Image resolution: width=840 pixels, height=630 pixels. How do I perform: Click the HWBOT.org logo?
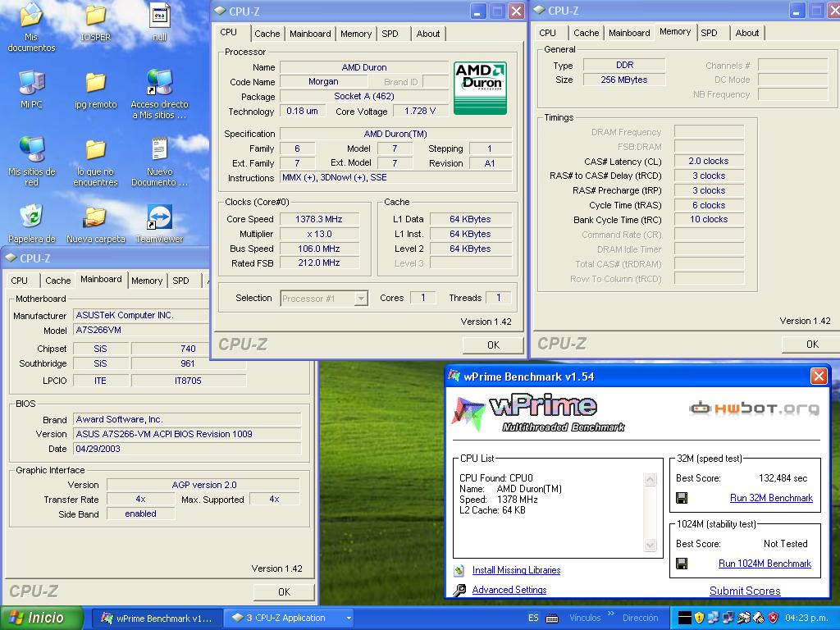point(755,409)
